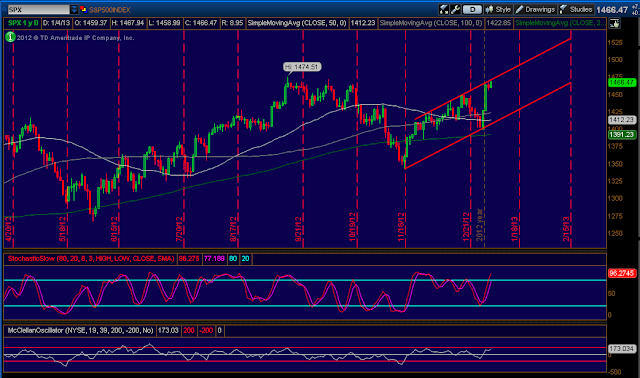Click the small circle left of symbol box
Viewport: 640px width, 378px height.
(4, 9)
